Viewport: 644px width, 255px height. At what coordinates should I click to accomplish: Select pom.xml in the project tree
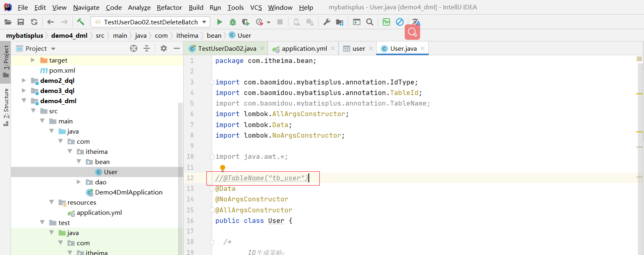[x=62, y=70]
